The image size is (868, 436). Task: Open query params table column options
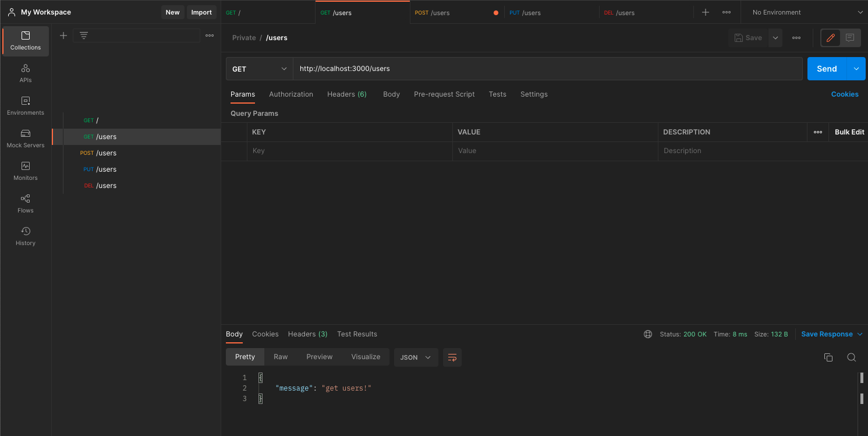click(x=818, y=132)
